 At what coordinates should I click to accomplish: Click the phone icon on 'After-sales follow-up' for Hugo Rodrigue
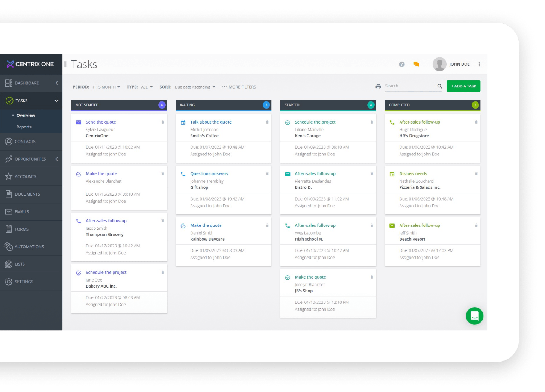click(392, 122)
